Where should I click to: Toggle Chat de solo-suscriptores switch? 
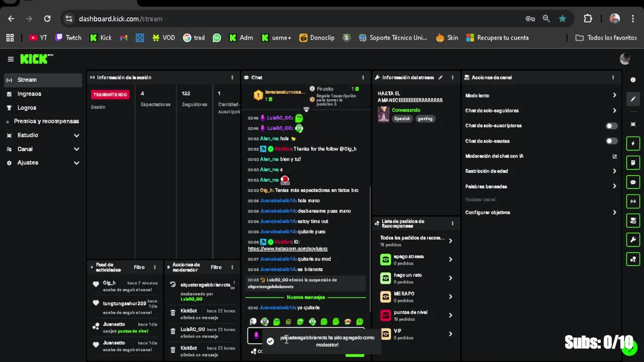tap(611, 126)
